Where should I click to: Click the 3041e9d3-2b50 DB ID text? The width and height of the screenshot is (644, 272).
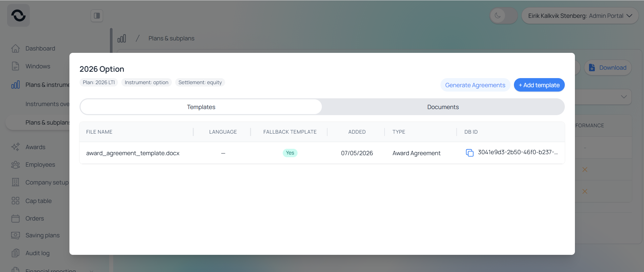click(518, 152)
